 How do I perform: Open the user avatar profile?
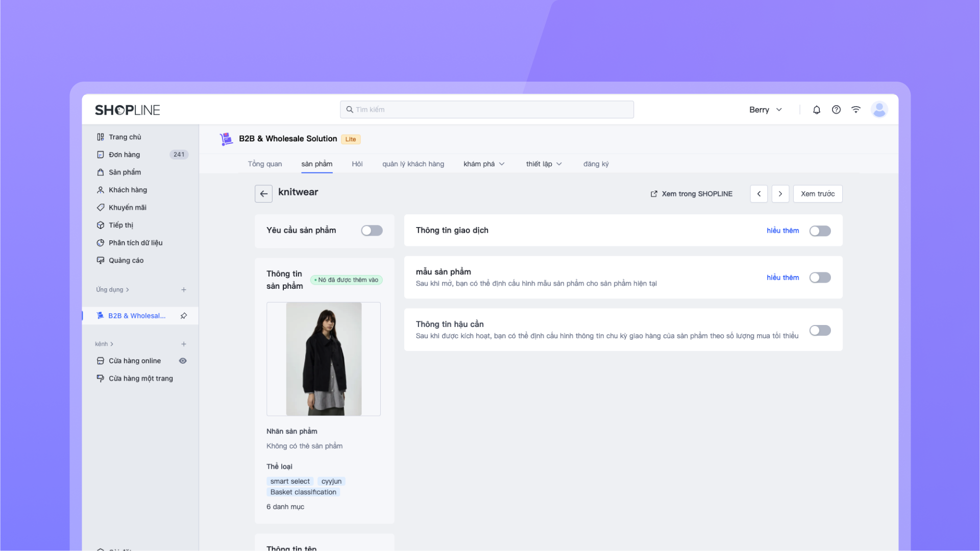[x=879, y=110]
